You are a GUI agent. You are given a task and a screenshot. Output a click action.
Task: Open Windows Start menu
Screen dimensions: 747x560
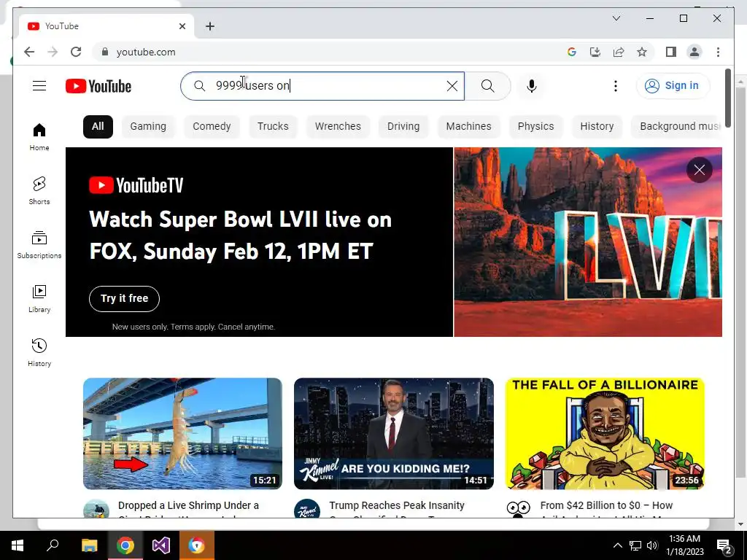point(18,545)
